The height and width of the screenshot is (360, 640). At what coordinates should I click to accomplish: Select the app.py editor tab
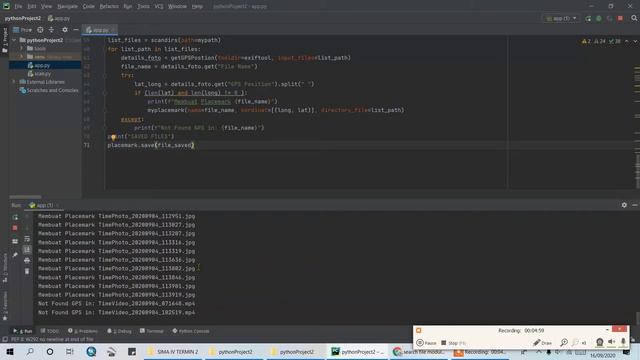[100, 30]
